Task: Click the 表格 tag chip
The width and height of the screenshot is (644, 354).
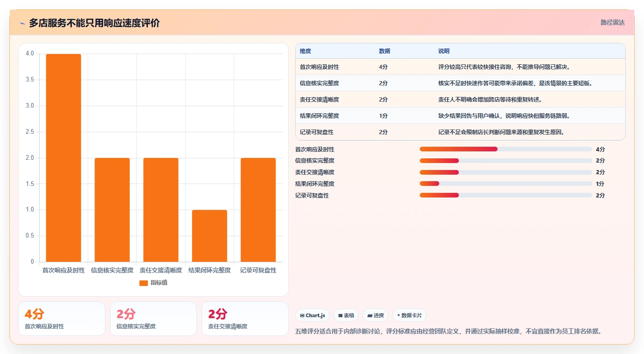Action: pos(346,315)
